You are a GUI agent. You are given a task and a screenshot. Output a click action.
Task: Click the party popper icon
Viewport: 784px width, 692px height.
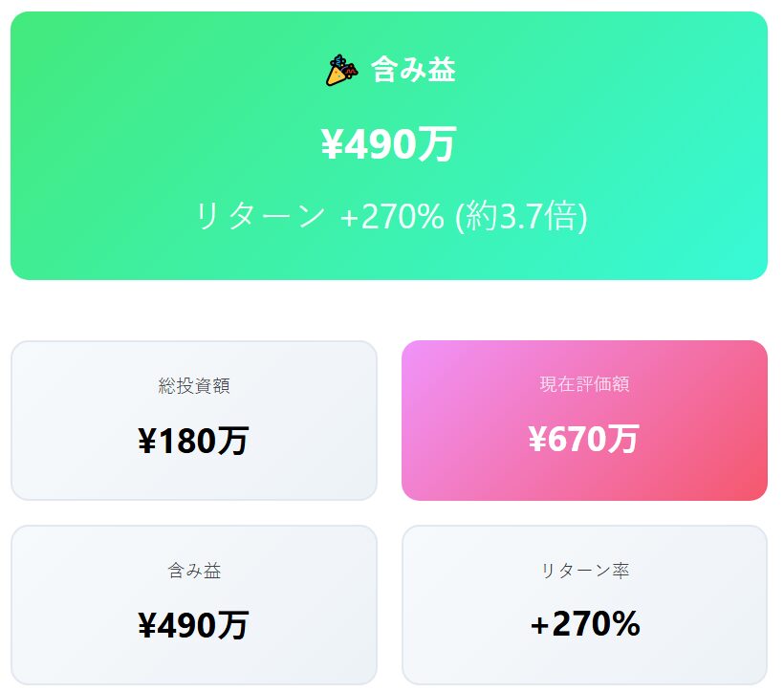click(x=341, y=70)
